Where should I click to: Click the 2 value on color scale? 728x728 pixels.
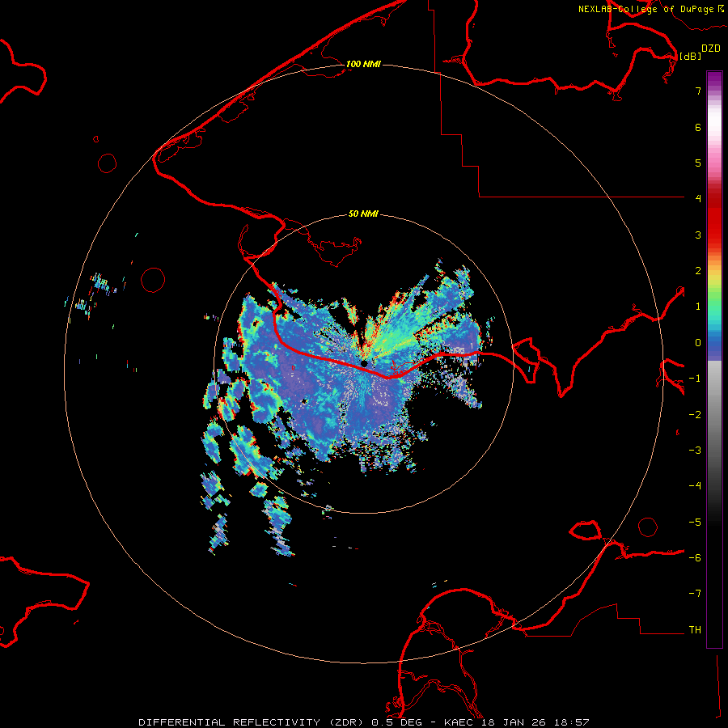click(698, 271)
